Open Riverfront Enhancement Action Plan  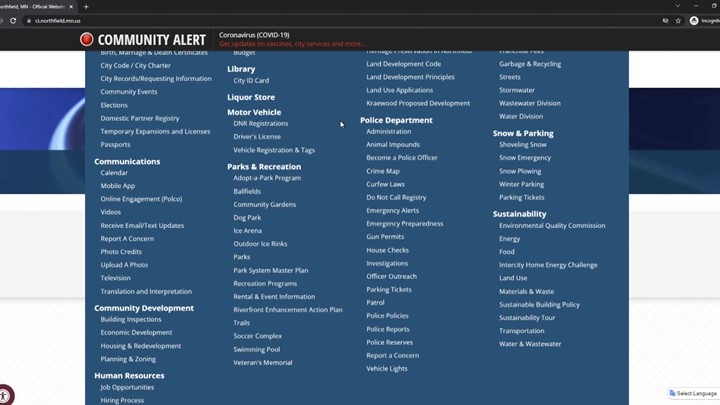(x=288, y=310)
